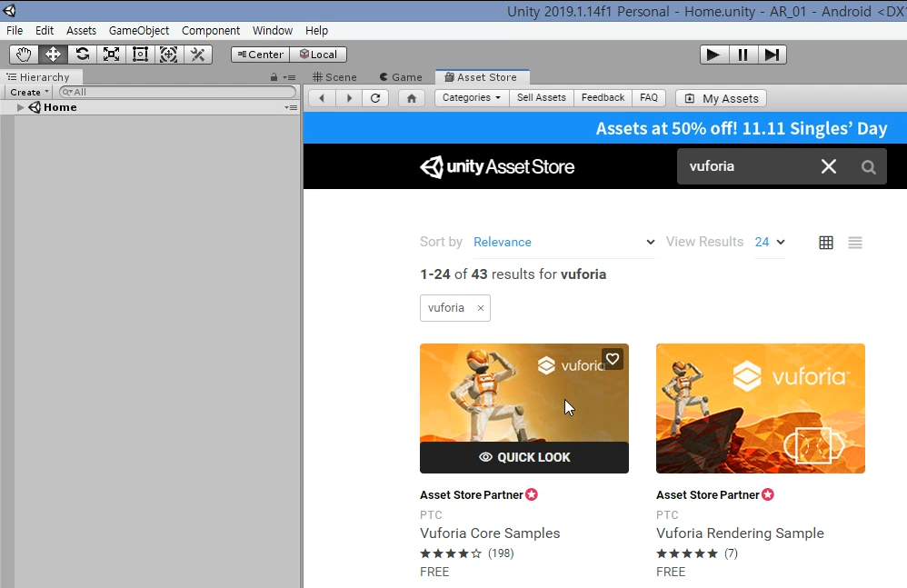Click PTC publisher under Rendering Sample
This screenshot has width=907, height=588.
667,514
